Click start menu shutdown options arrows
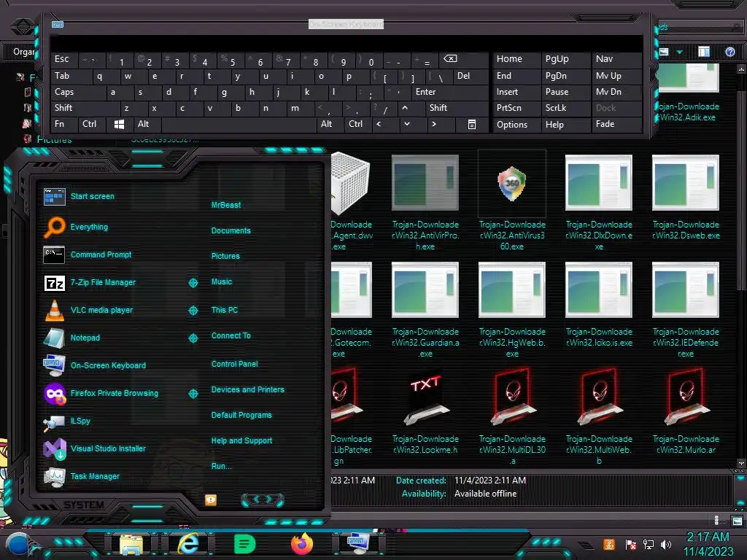 (263, 499)
